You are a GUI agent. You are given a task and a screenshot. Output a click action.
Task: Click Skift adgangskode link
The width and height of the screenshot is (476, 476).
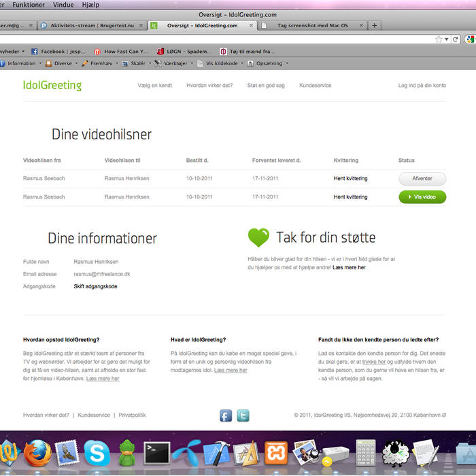pos(95,286)
